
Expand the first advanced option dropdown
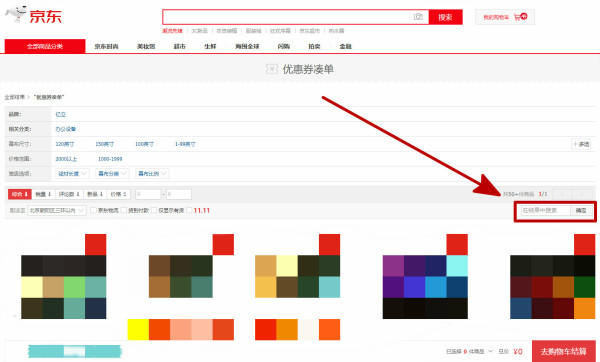click(x=72, y=174)
